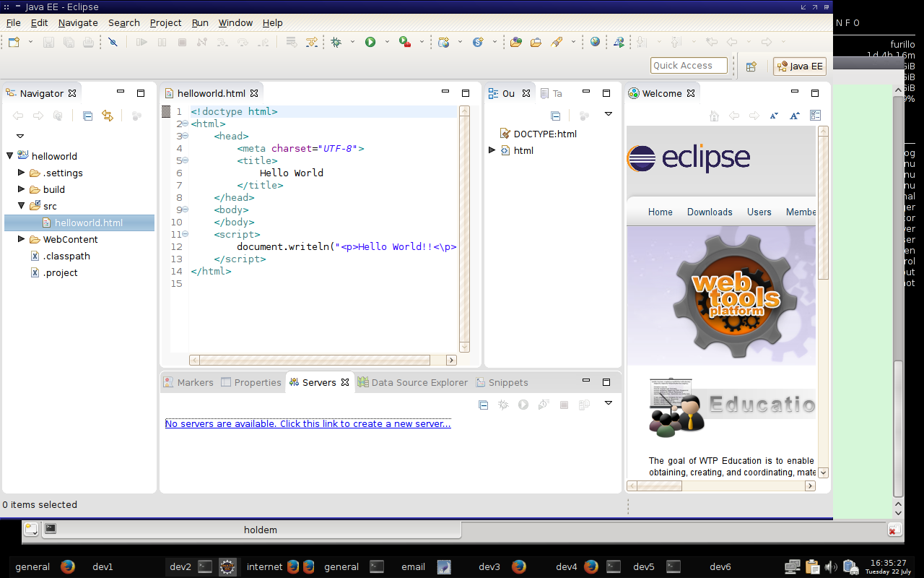Collapse the script fold marker at line 11
Image resolution: width=924 pixels, height=578 pixels.
[x=186, y=234]
